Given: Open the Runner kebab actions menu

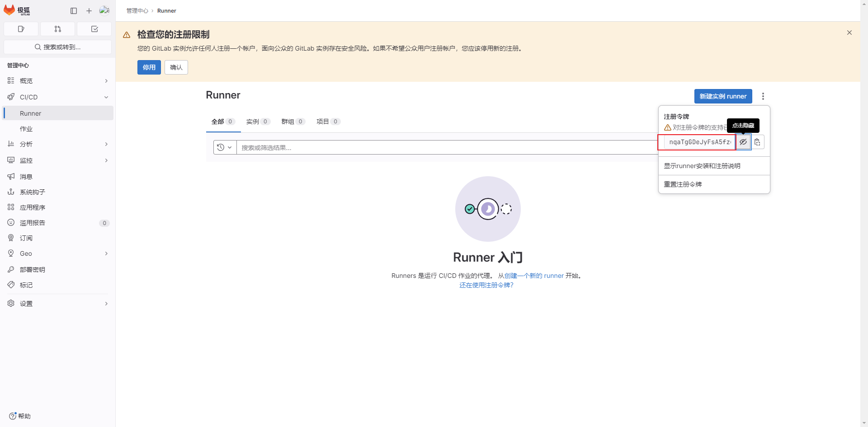Looking at the screenshot, I should click(x=763, y=96).
